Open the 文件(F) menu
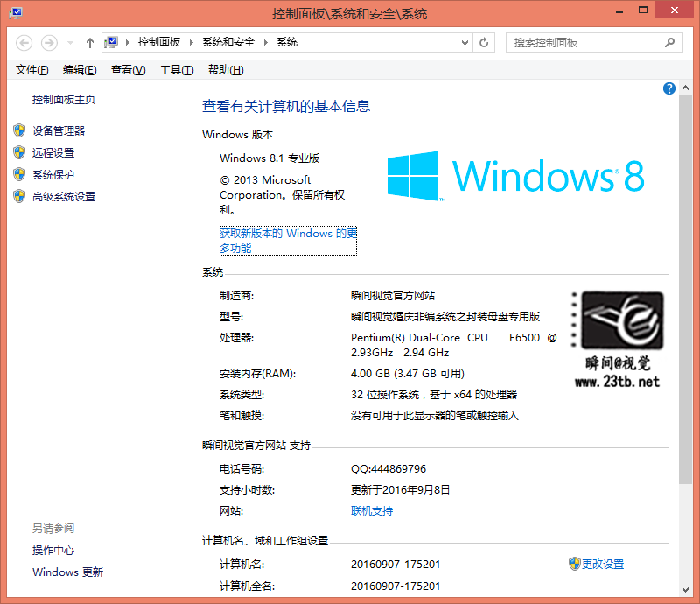 [32, 70]
